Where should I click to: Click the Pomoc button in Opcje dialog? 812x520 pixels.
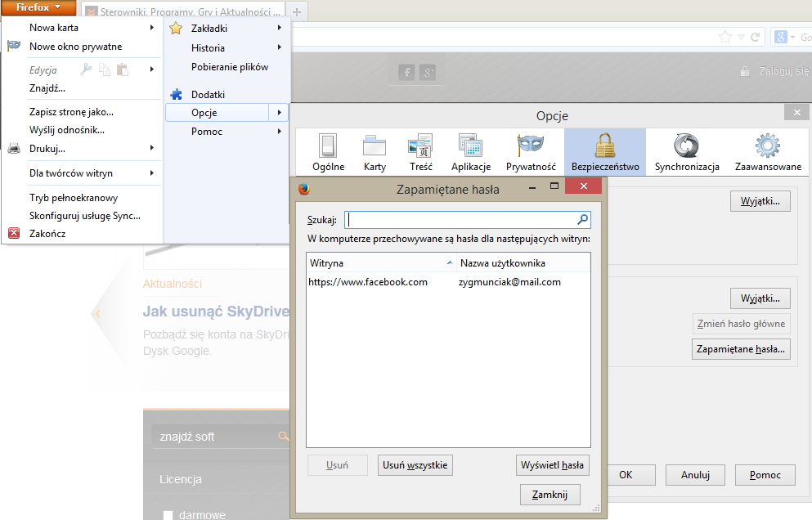(765, 475)
